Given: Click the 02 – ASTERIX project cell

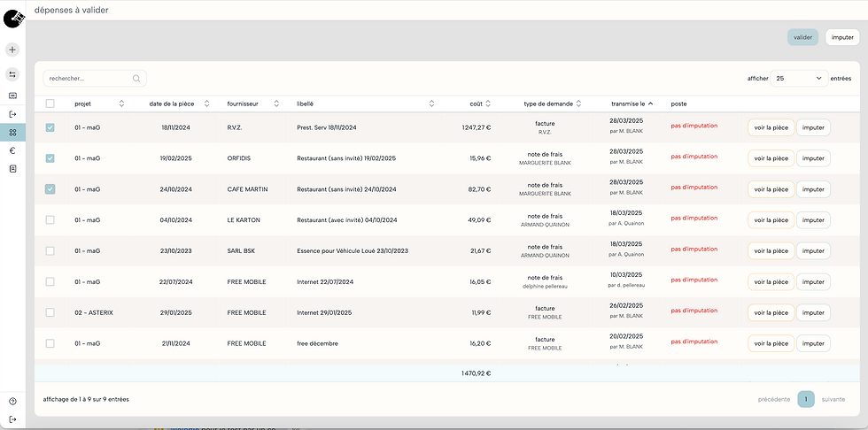Looking at the screenshot, I should (94, 313).
